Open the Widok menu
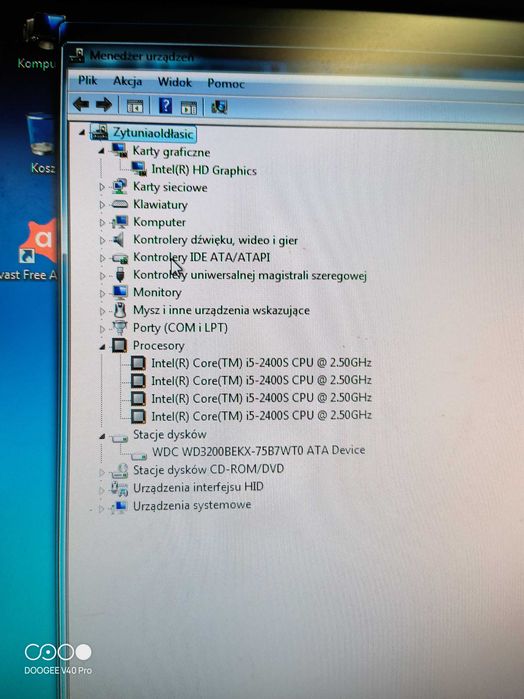Image resolution: width=524 pixels, height=699 pixels. click(x=174, y=82)
